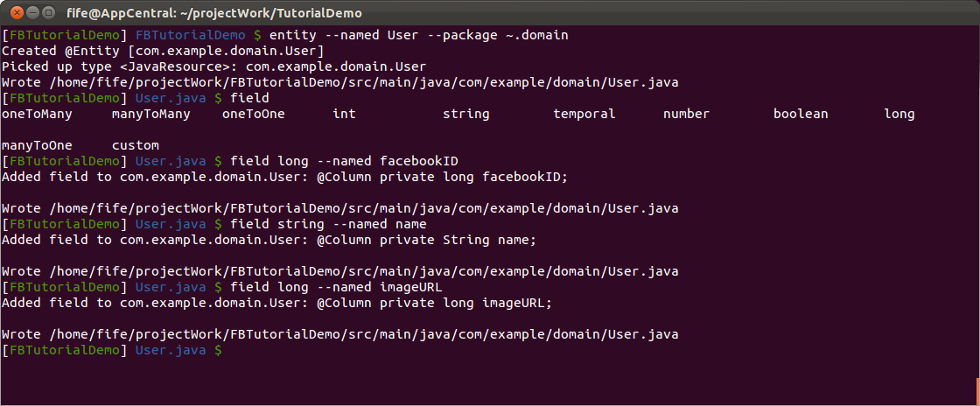The height and width of the screenshot is (406, 980).
Task: Click the 'Created @Entity' output line
Action: (163, 52)
